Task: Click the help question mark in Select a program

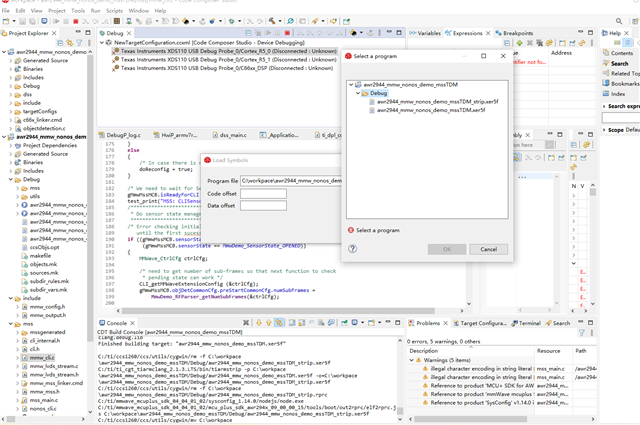Action: tap(353, 249)
